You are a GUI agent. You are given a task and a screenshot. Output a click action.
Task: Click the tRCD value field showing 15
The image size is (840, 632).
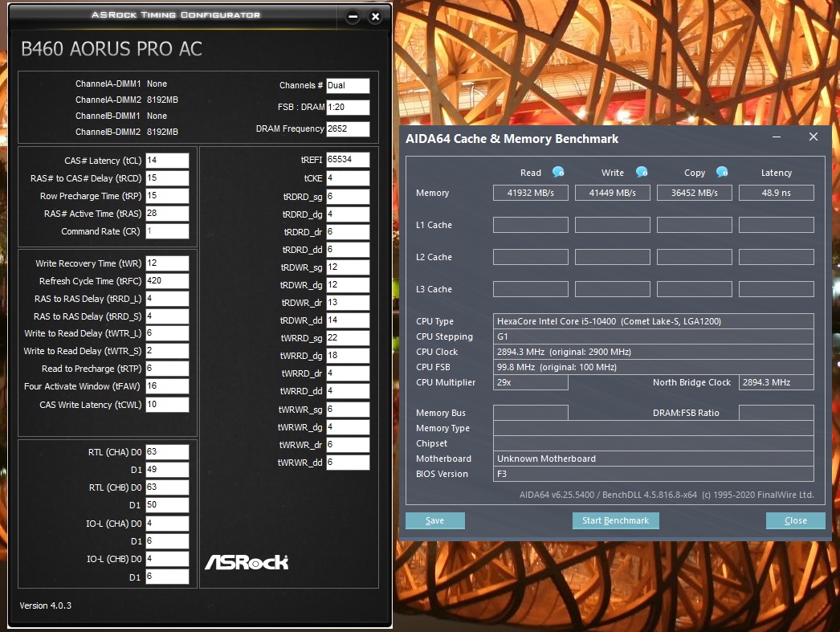pos(167,178)
